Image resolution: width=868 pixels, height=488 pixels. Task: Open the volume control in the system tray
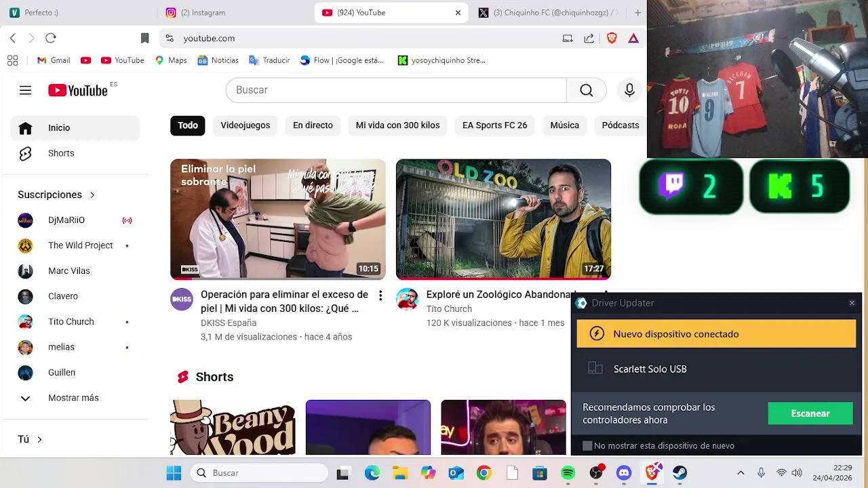click(797, 473)
